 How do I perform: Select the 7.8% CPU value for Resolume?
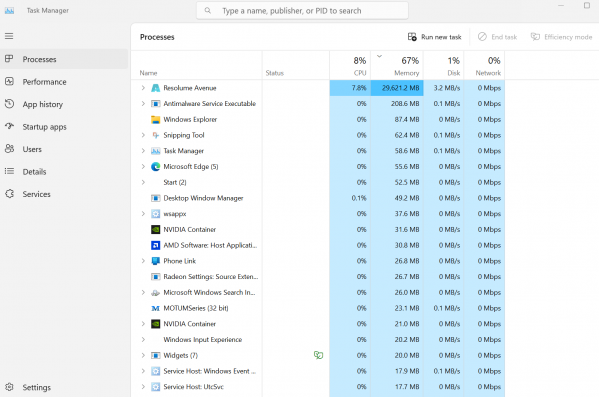[350, 88]
